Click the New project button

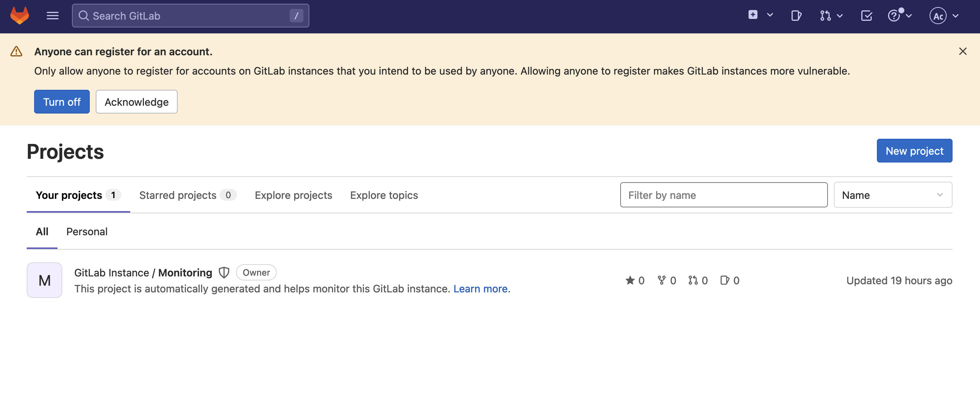click(914, 151)
